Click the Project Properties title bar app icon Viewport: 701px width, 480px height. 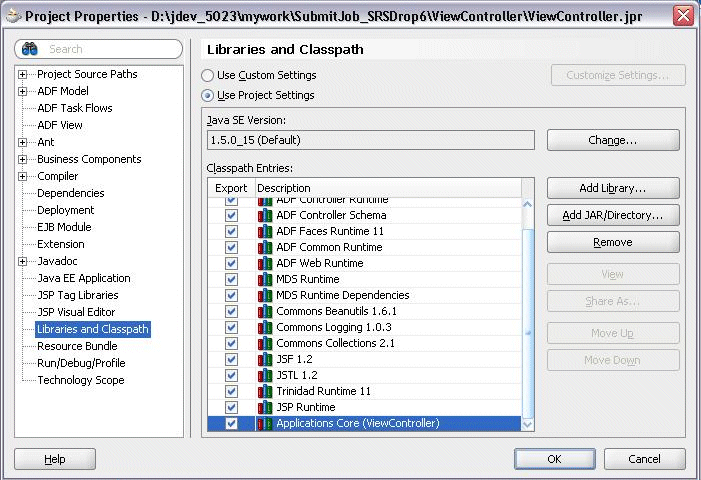(13, 17)
